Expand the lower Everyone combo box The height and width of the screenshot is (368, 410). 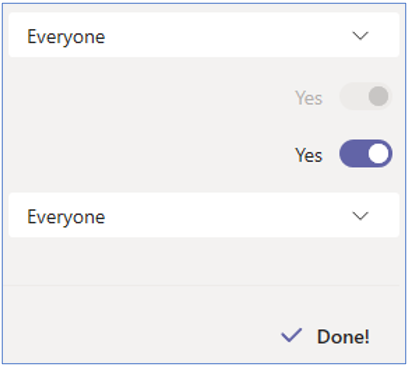pos(204,215)
